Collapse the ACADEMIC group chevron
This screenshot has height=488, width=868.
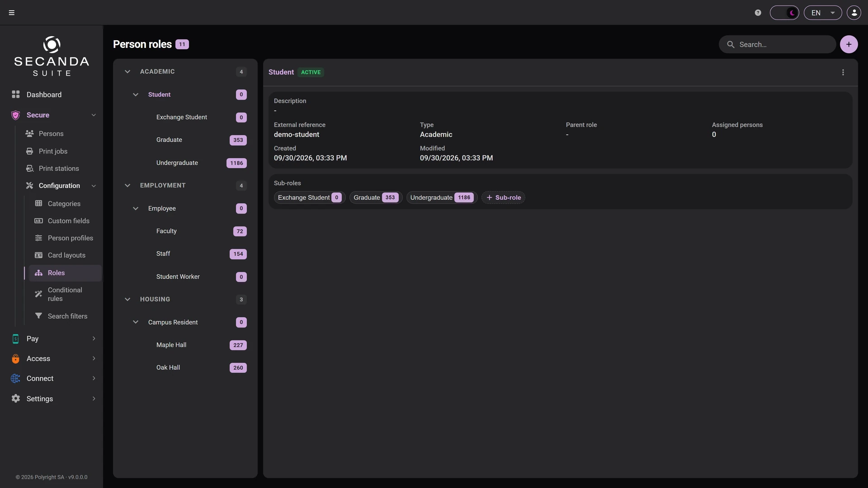(x=127, y=72)
